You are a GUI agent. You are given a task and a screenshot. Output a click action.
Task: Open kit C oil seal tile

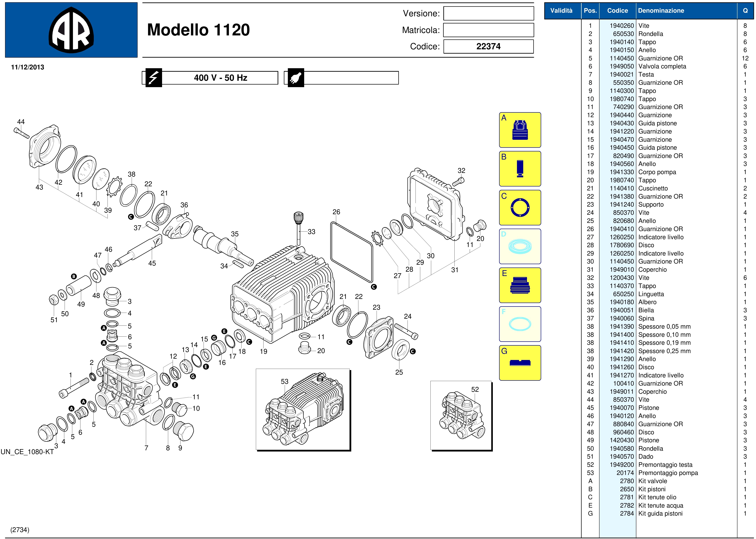[x=520, y=208]
